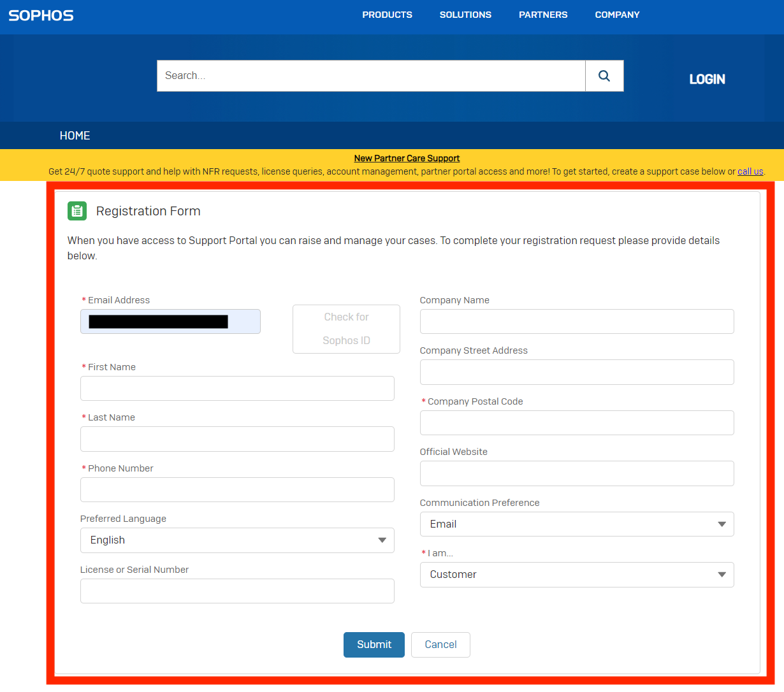Screen dimensions: 784x692
Task: Cancel the registration form
Action: (x=440, y=645)
